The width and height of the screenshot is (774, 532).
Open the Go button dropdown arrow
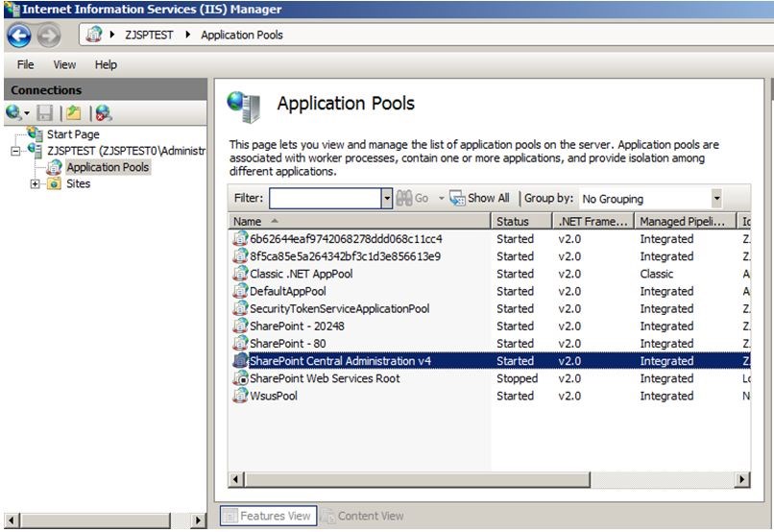pyautogui.click(x=442, y=199)
